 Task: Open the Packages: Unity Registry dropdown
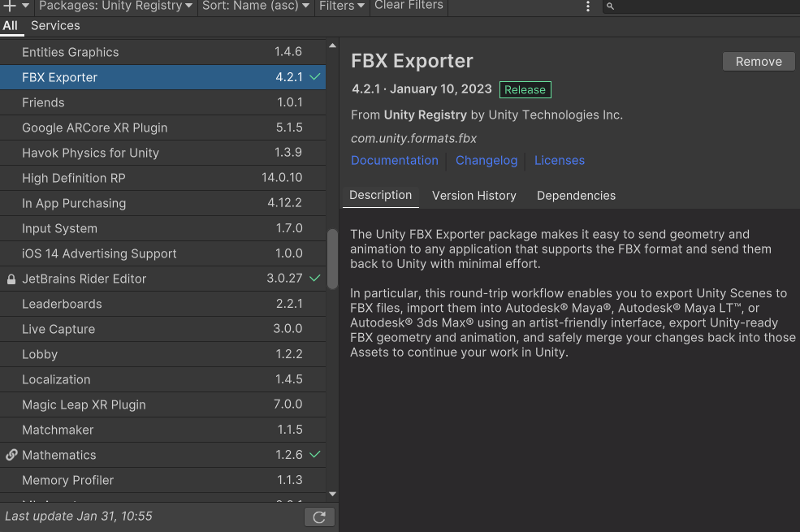(x=116, y=6)
